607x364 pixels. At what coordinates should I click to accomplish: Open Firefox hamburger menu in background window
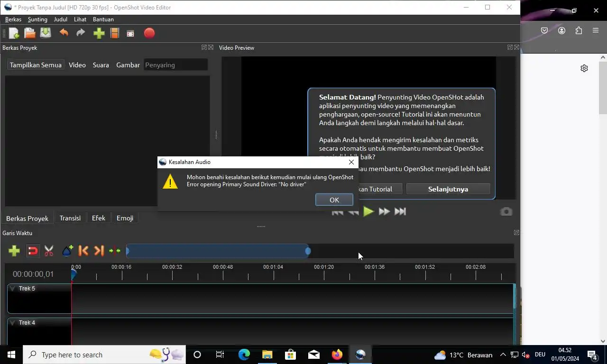coord(596,30)
